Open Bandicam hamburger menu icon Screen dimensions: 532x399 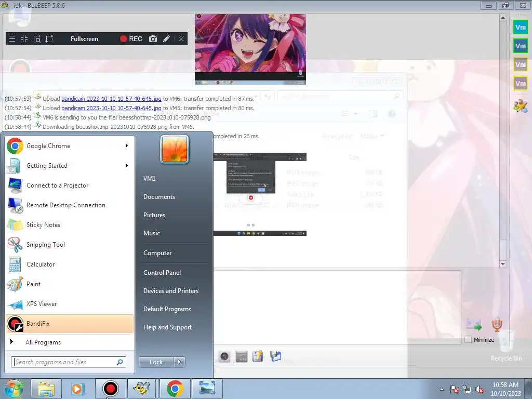click(x=12, y=38)
